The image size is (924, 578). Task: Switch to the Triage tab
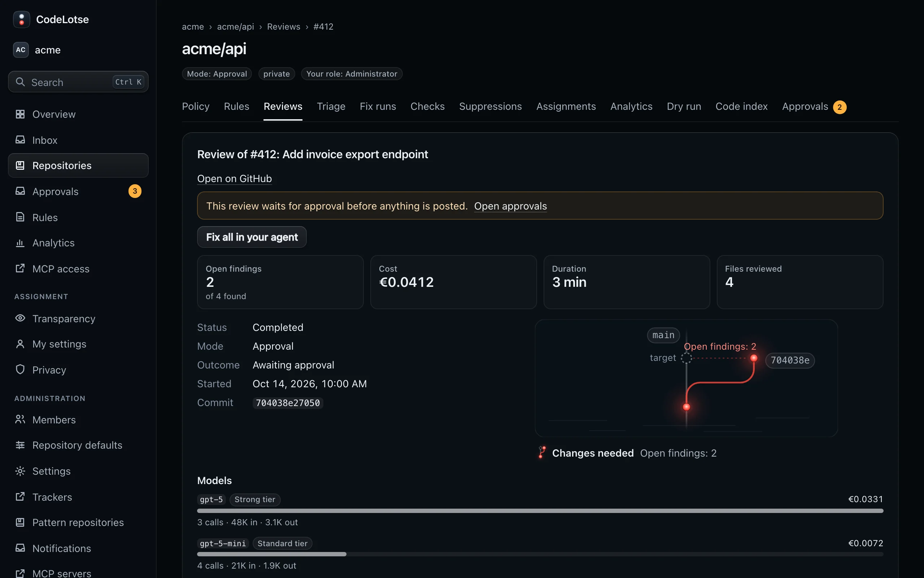point(331,107)
